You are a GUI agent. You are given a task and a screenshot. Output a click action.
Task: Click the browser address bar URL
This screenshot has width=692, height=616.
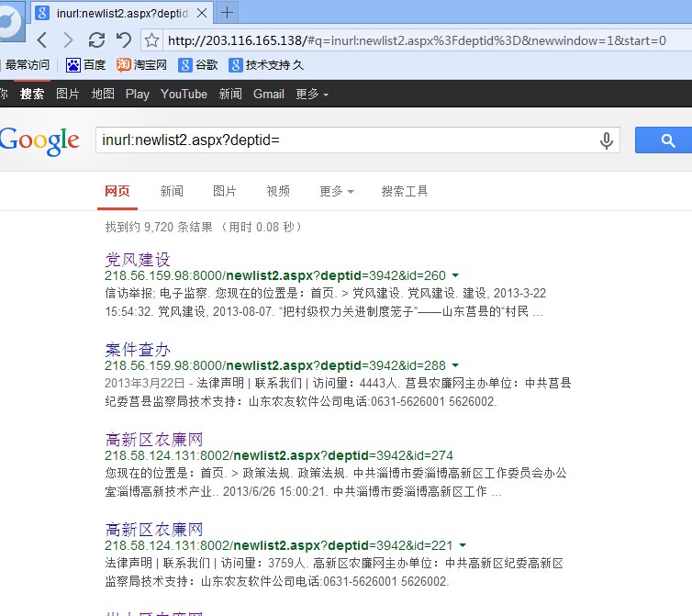(417, 40)
